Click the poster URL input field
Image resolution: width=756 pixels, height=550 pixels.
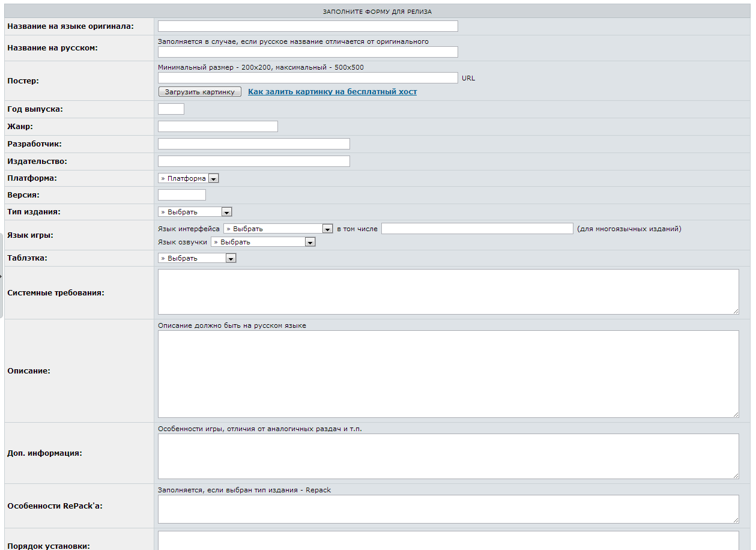click(307, 78)
